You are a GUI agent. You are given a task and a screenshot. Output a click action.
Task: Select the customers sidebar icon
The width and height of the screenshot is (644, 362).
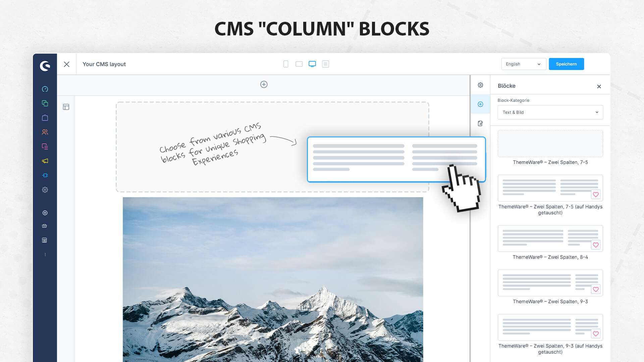pyautogui.click(x=45, y=132)
